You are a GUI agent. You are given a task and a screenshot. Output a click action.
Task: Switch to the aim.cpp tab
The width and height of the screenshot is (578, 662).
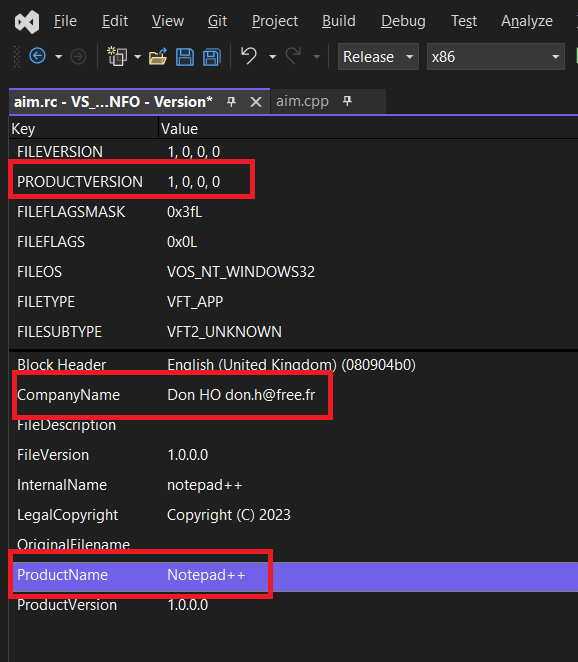[302, 101]
